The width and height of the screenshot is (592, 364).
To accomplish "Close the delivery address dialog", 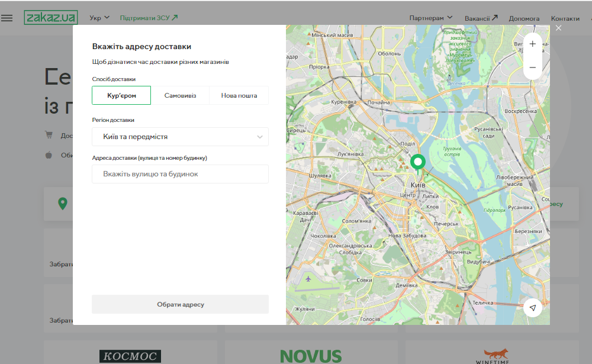I will pyautogui.click(x=558, y=28).
